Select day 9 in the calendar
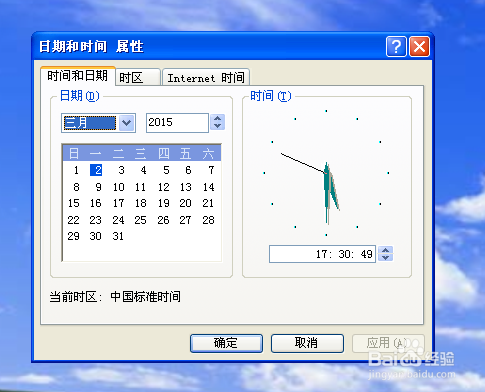Screen dimensions: 485x392 (98, 187)
